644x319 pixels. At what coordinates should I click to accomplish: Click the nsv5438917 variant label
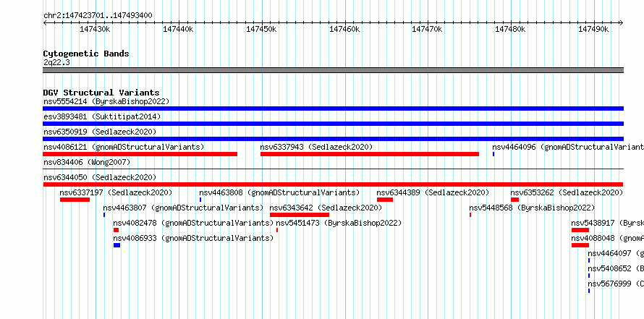[x=607, y=223]
